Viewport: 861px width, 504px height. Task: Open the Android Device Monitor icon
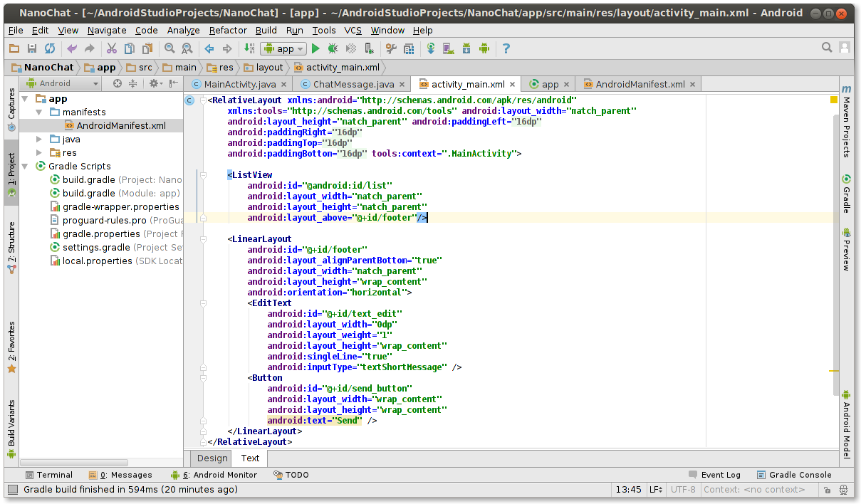click(484, 48)
